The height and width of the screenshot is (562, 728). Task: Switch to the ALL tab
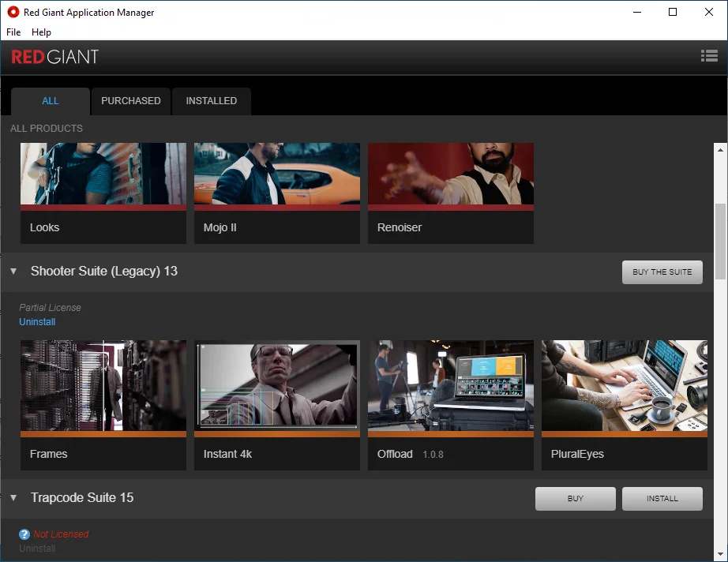tap(51, 101)
